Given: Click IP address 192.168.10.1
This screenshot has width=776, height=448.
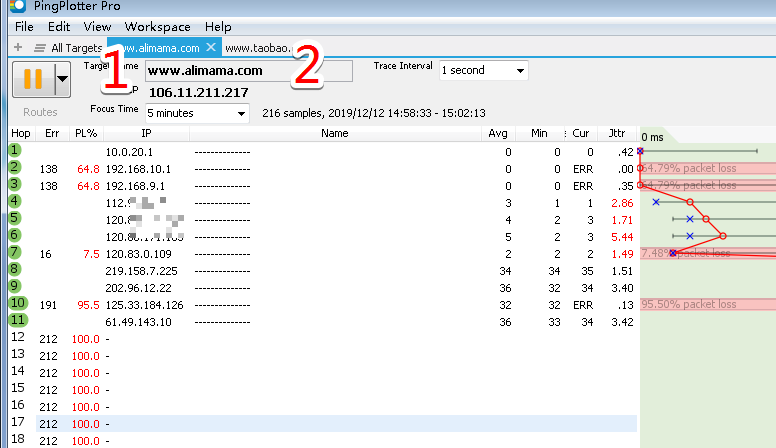Looking at the screenshot, I should (138, 169).
